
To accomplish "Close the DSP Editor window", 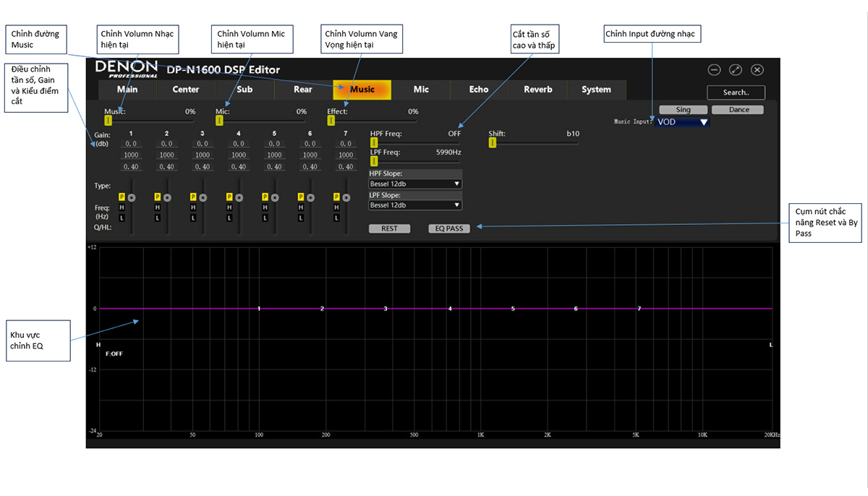I will pos(757,70).
